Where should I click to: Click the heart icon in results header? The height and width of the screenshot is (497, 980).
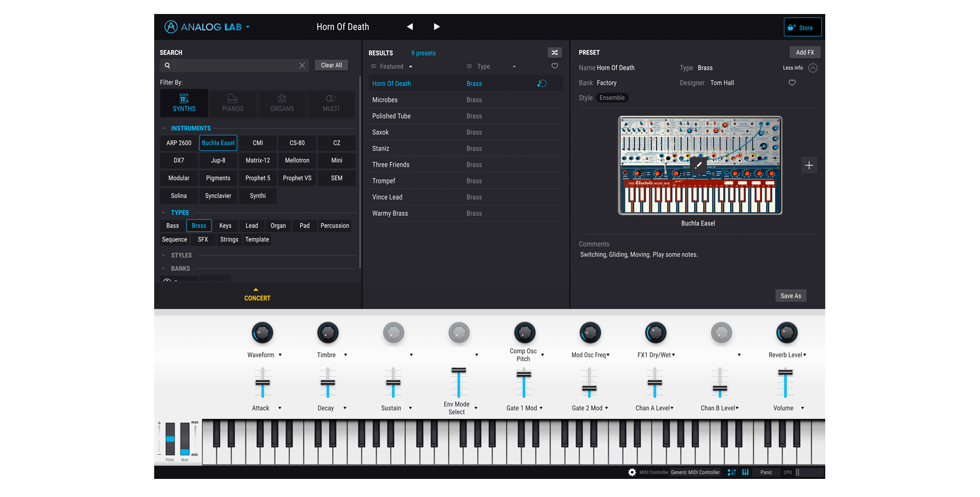coord(555,67)
